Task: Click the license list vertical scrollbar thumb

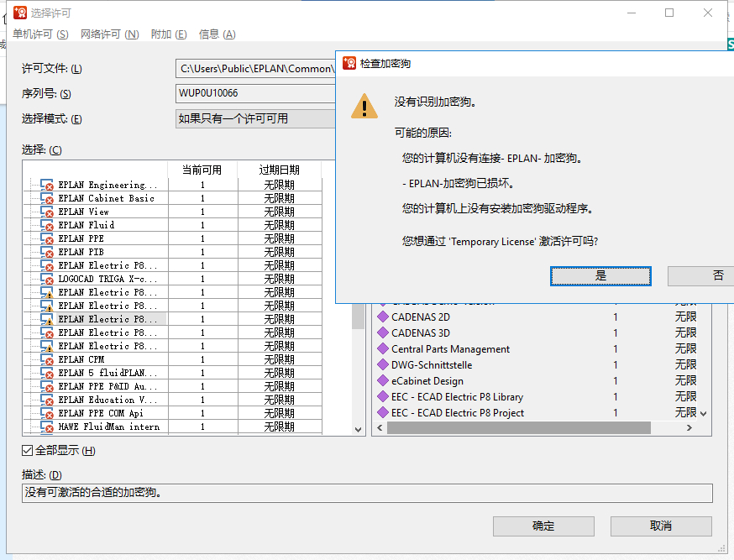Action: pos(358,317)
